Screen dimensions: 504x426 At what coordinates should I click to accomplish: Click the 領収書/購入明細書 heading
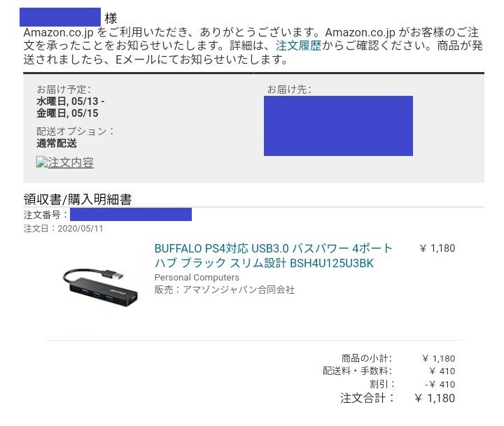(x=78, y=199)
